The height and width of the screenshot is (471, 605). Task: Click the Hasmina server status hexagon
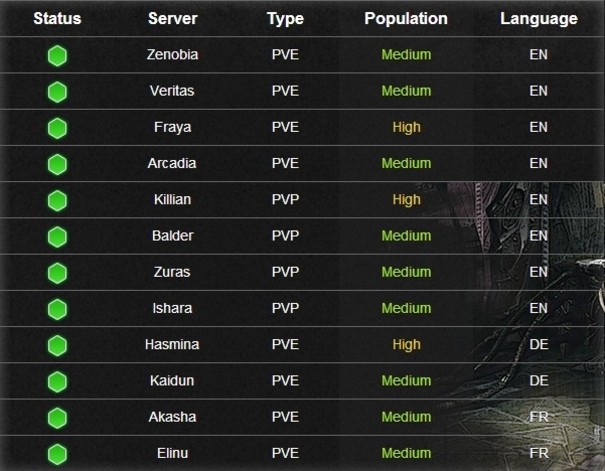pyautogui.click(x=57, y=345)
